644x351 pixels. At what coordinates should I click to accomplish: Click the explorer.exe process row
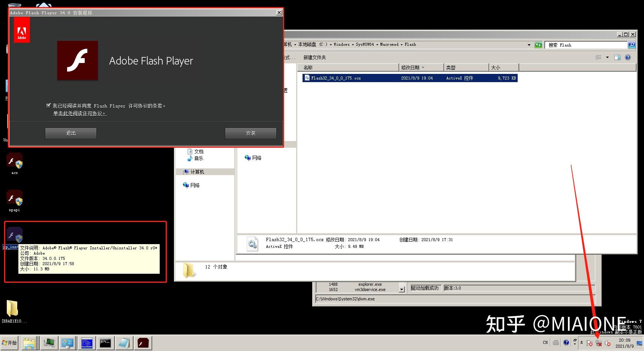pyautogui.click(x=357, y=284)
